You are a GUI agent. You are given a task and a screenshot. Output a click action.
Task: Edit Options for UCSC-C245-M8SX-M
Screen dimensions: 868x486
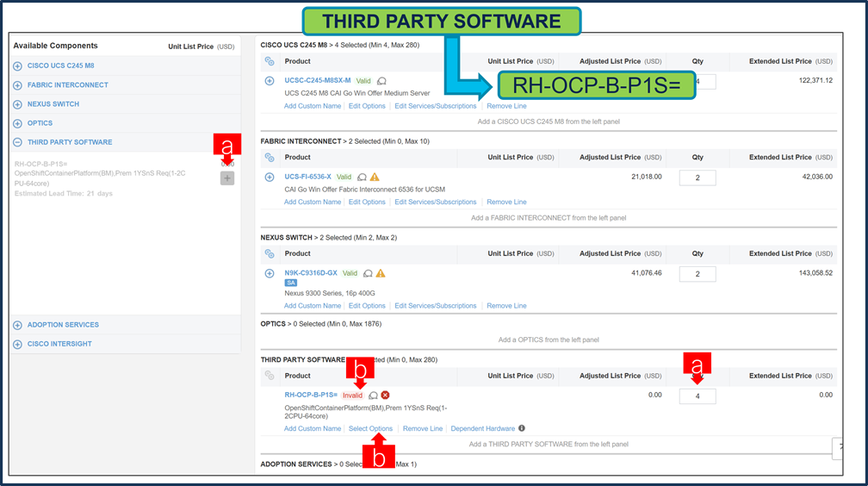pos(367,106)
